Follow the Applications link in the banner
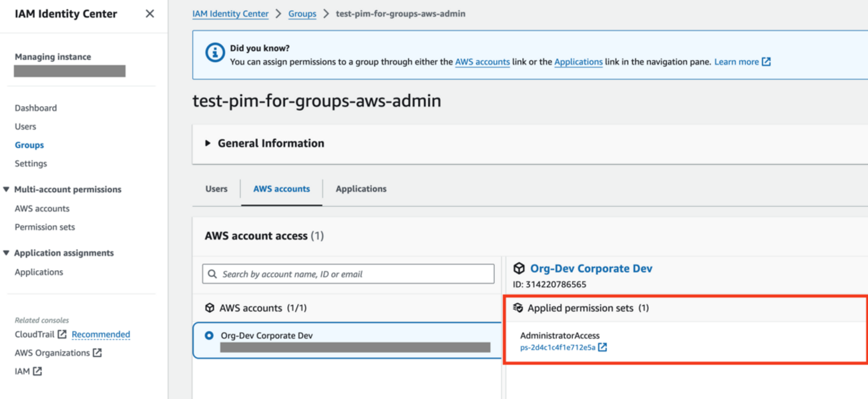Screen dimensions: 868x399 (x=579, y=62)
